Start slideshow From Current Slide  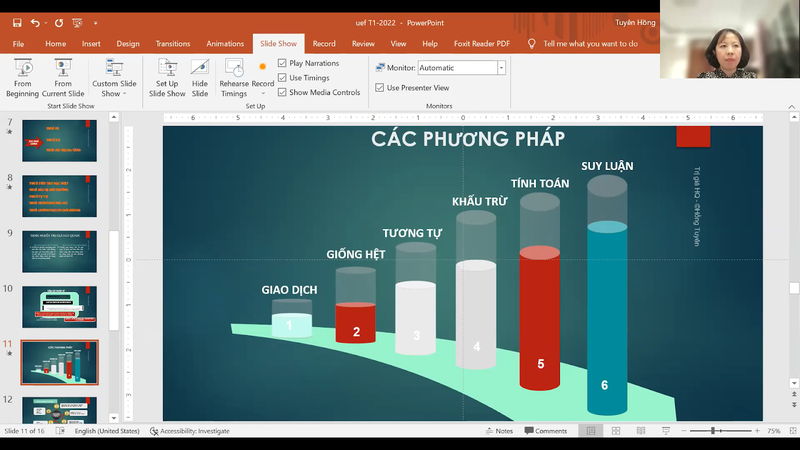(63, 76)
